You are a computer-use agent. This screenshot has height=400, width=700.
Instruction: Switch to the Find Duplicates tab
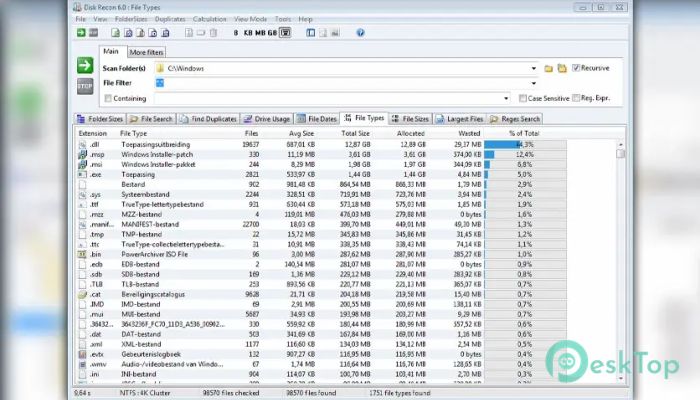click(x=208, y=119)
